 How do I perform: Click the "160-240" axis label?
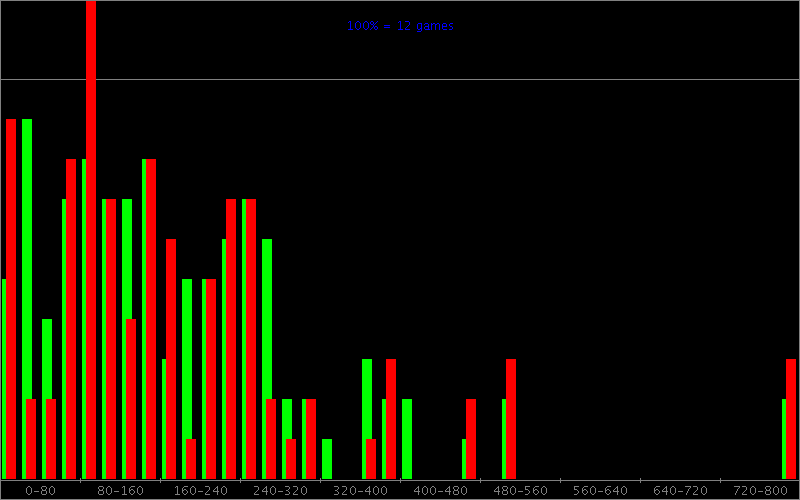pos(201,491)
